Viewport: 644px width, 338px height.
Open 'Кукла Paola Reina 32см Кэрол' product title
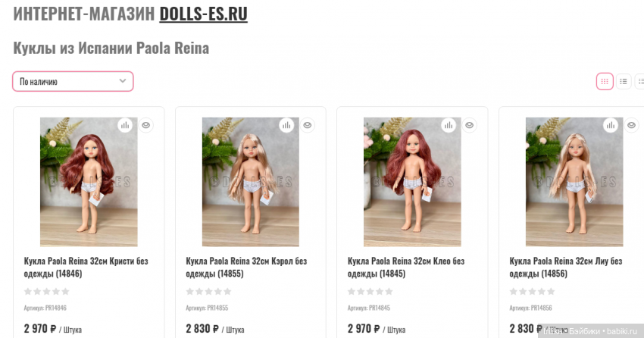point(246,267)
